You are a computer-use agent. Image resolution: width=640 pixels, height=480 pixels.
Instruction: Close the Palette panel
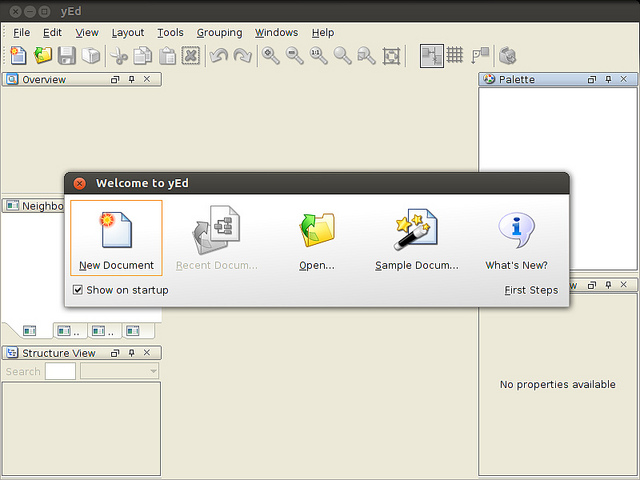tap(623, 79)
